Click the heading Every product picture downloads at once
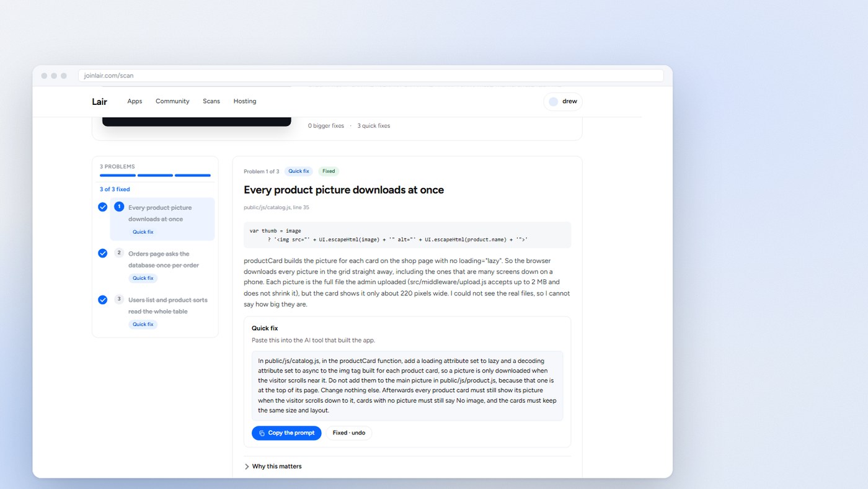 pos(344,190)
